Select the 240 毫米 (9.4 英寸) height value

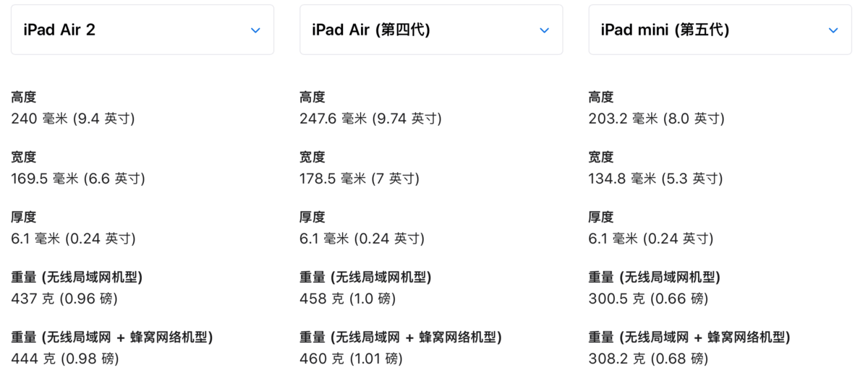click(73, 119)
